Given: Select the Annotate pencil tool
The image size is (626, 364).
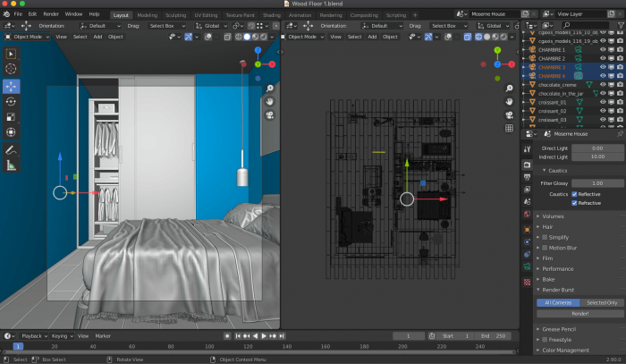Looking at the screenshot, I should click(11, 150).
